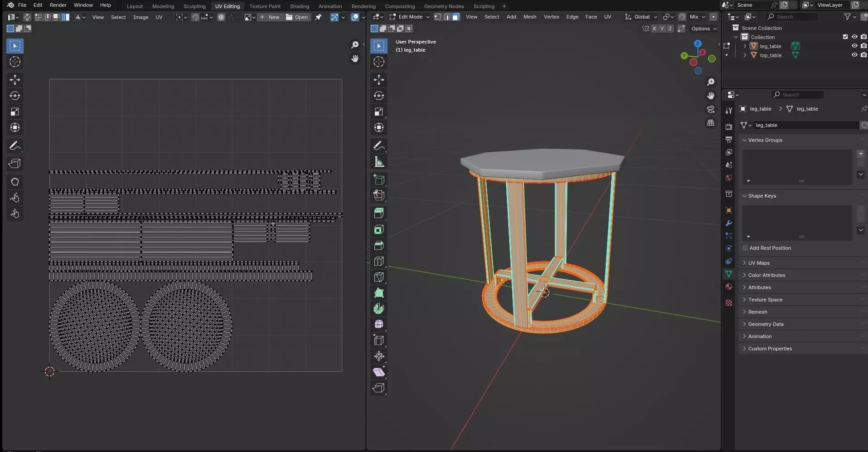Select the Measure tool in the 3D viewport
Screen dimensions: 868x452
[379, 162]
